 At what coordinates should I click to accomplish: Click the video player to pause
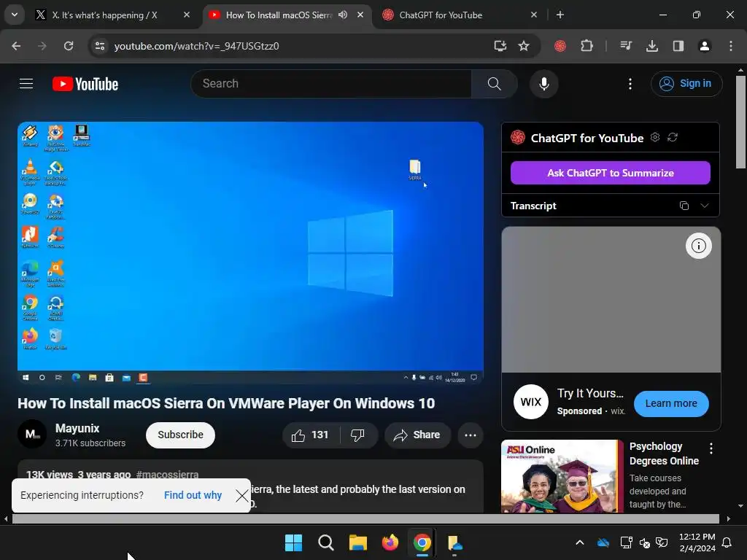tap(251, 253)
